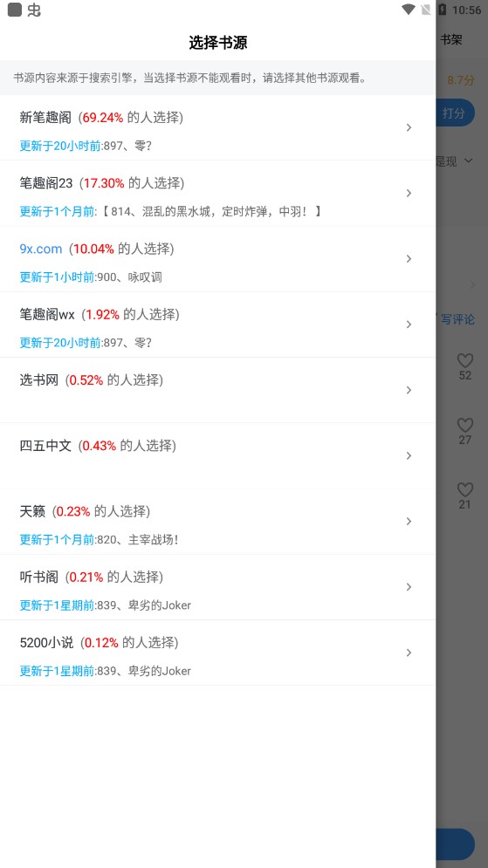Tap the arrow beside 9x.com source
488x868 pixels.
[409, 258]
